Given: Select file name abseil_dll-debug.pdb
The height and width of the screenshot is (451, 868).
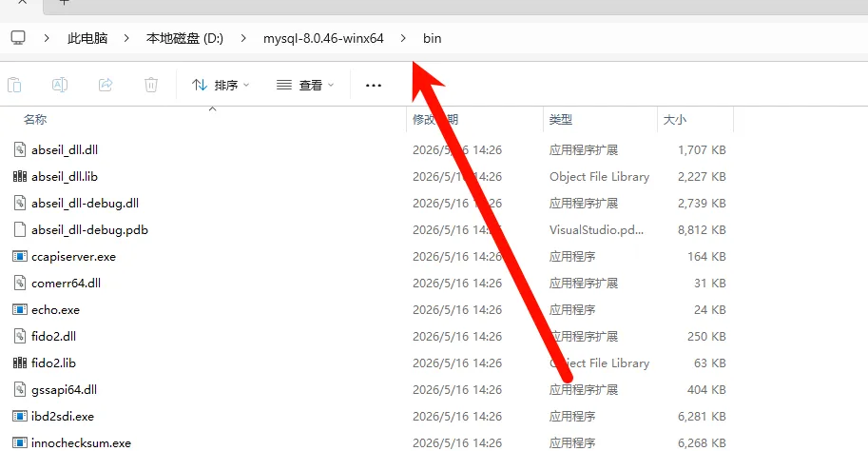Looking at the screenshot, I should 89,229.
